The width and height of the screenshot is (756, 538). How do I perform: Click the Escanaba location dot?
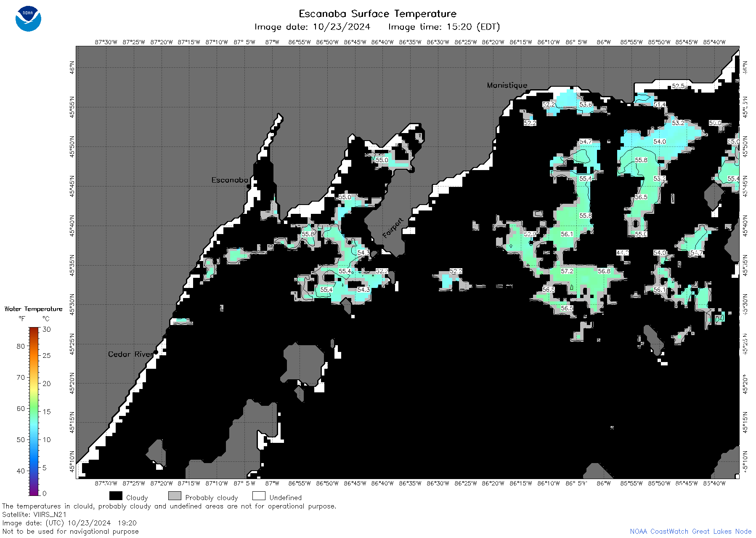pos(248,186)
